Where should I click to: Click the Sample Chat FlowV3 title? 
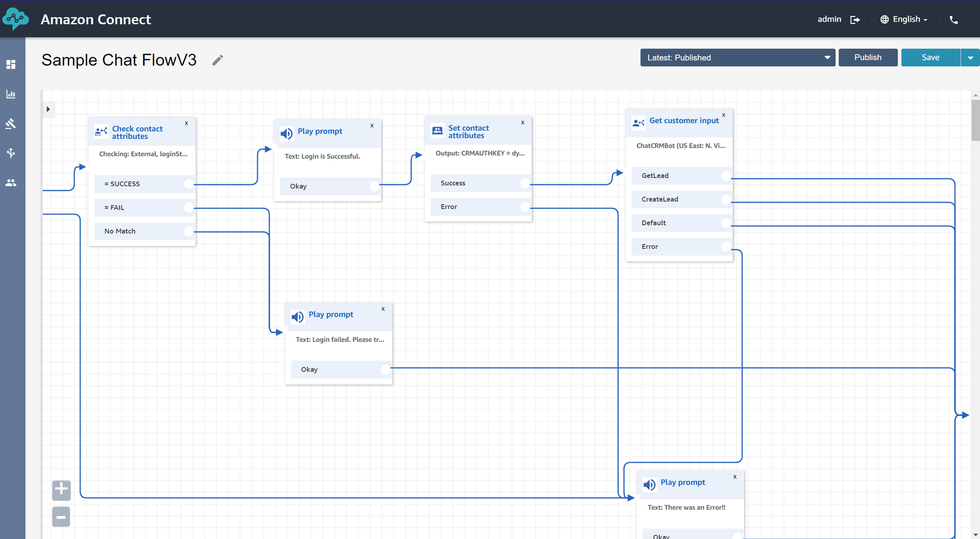coord(119,60)
